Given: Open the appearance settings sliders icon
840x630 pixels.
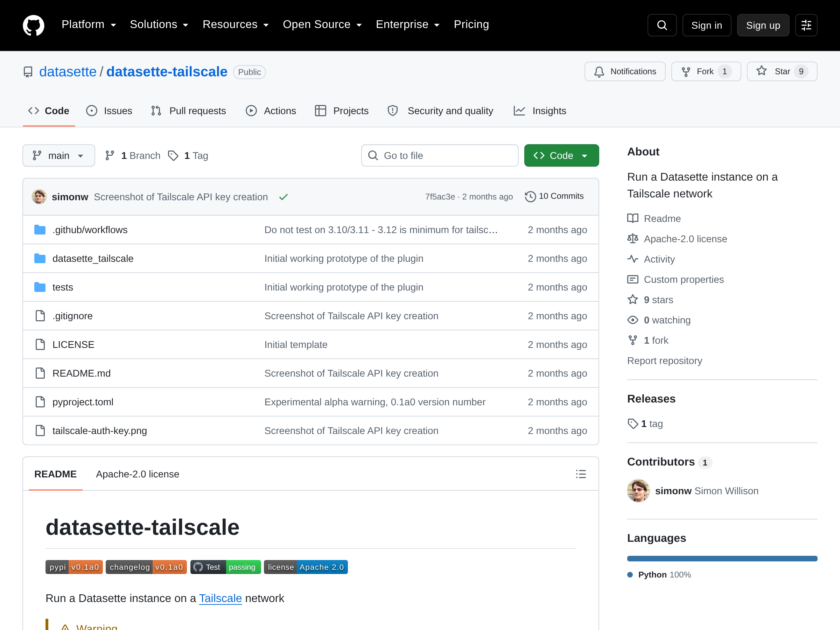Looking at the screenshot, I should (806, 25).
